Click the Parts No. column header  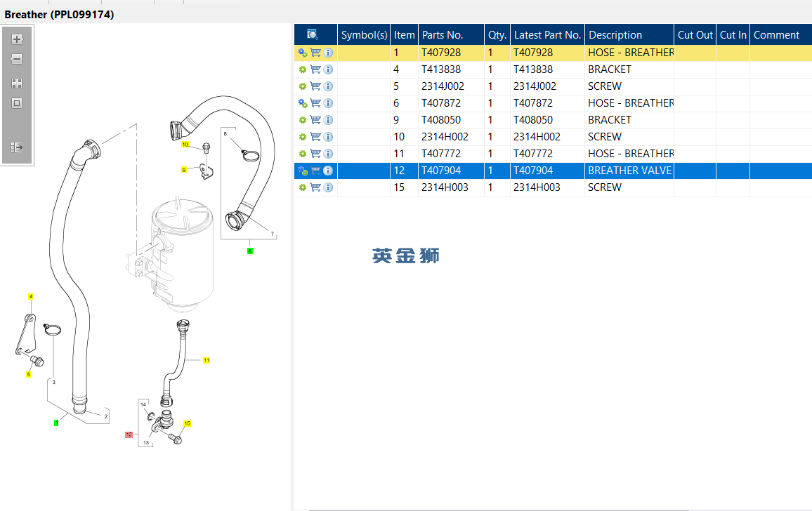click(x=451, y=34)
